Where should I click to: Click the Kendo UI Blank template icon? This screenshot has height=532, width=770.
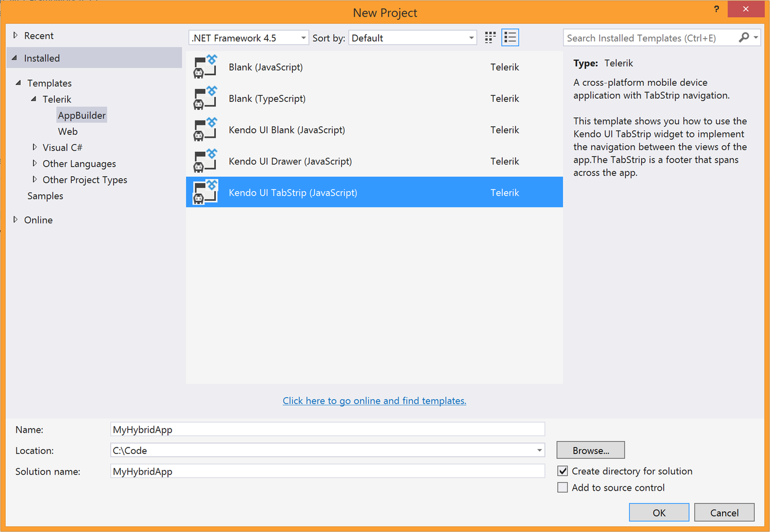tap(206, 129)
